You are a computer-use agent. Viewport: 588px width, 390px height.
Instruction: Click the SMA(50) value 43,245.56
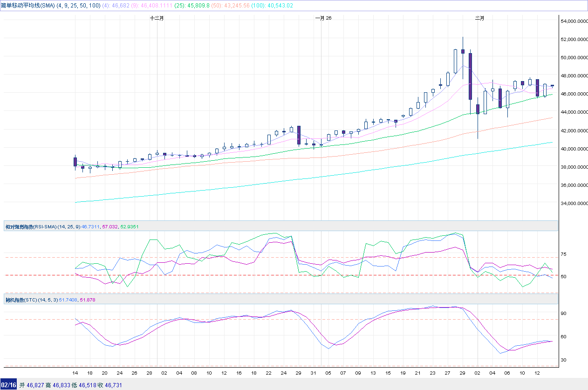[x=237, y=5]
